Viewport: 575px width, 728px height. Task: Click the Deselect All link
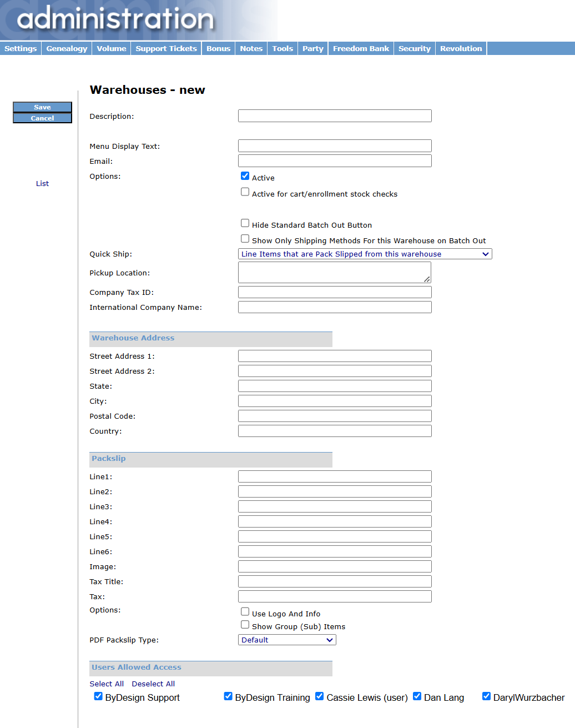[x=153, y=684]
